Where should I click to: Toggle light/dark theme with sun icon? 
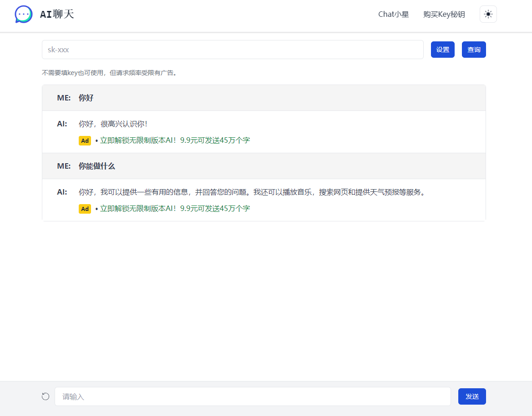488,14
